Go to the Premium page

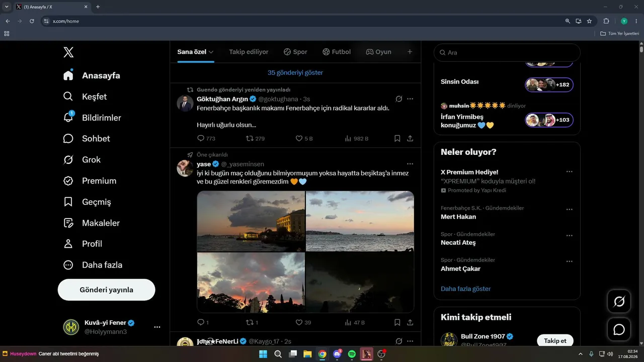coord(90,181)
